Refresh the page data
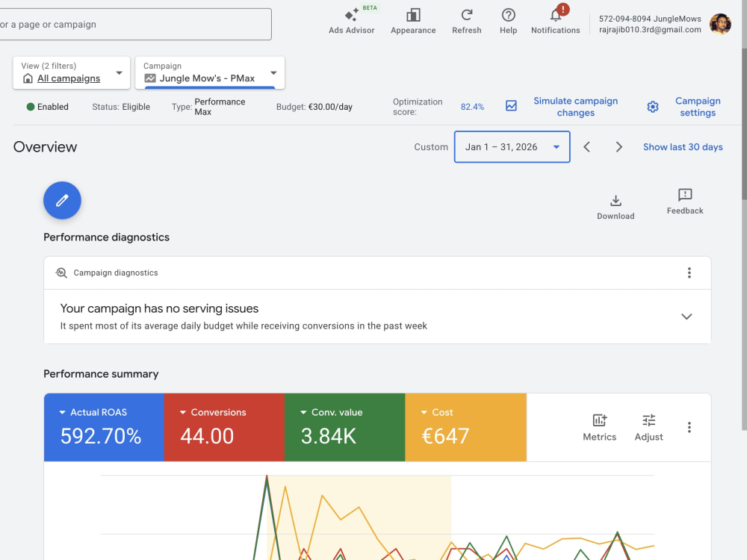747x560 pixels. 466,22
